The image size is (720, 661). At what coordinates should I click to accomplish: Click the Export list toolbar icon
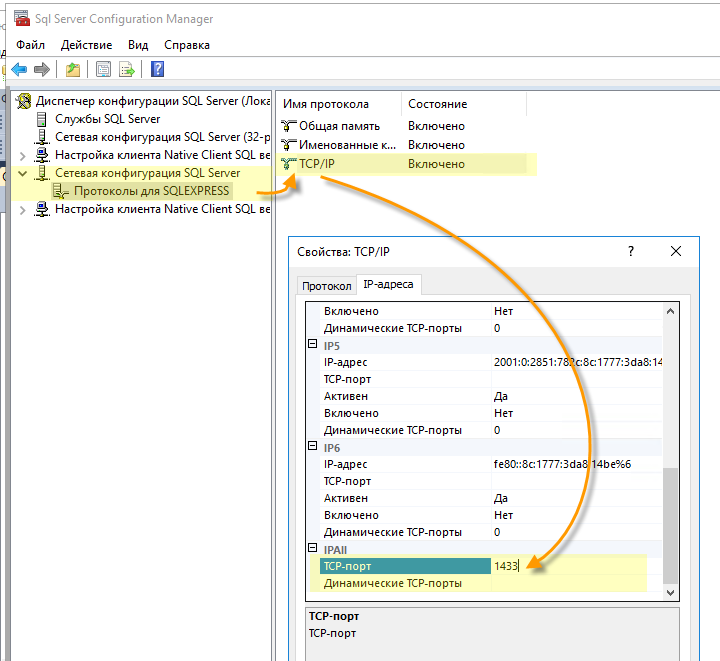(127, 69)
